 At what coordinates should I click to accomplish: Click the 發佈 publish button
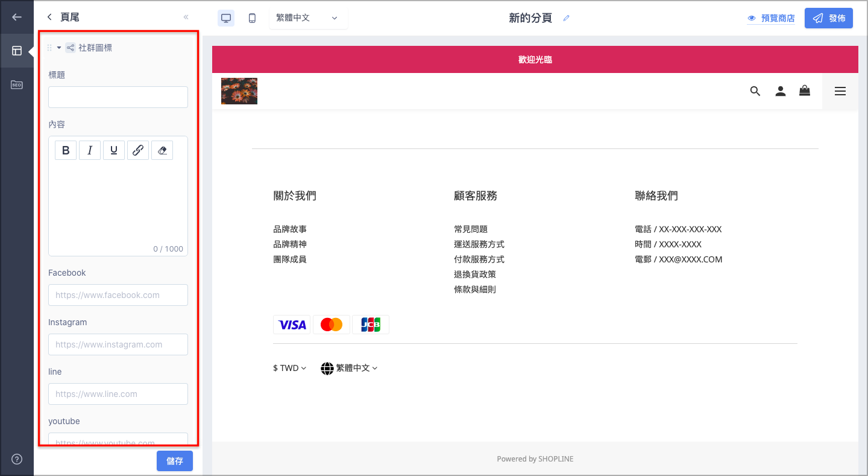coord(829,18)
